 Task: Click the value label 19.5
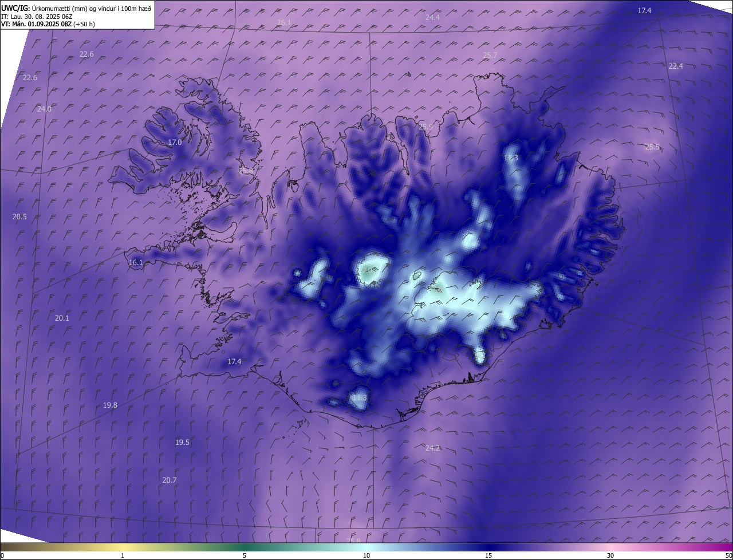(x=182, y=442)
